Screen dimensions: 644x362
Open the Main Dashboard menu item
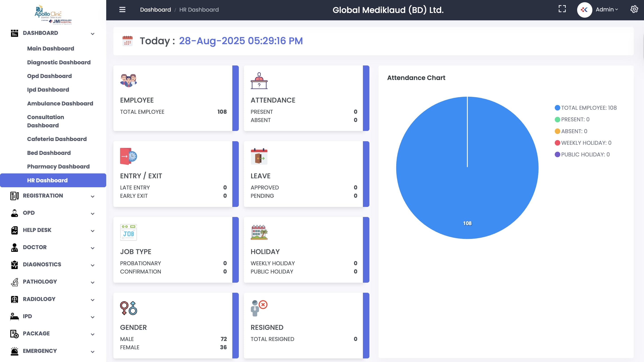tap(50, 48)
